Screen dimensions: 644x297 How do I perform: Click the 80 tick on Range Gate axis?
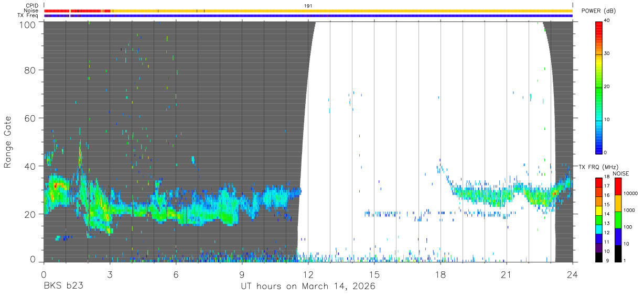(x=30, y=70)
